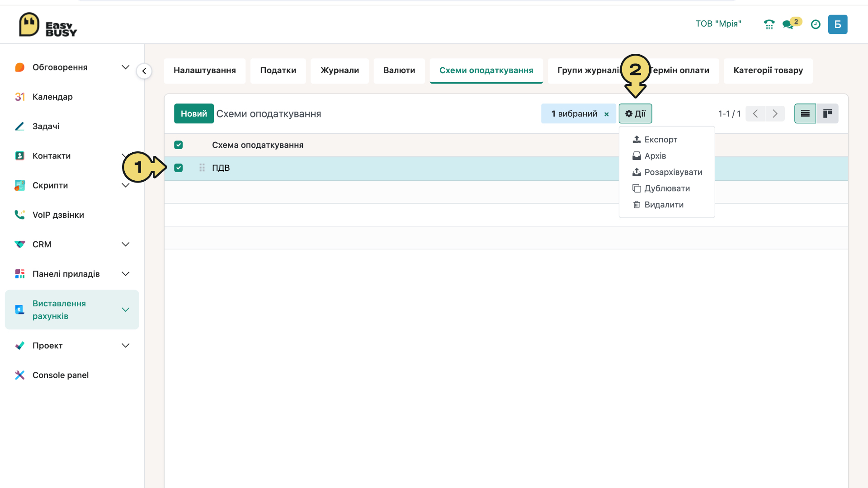Open the Термін оплати tab
The width and height of the screenshot is (868, 488).
(x=680, y=70)
